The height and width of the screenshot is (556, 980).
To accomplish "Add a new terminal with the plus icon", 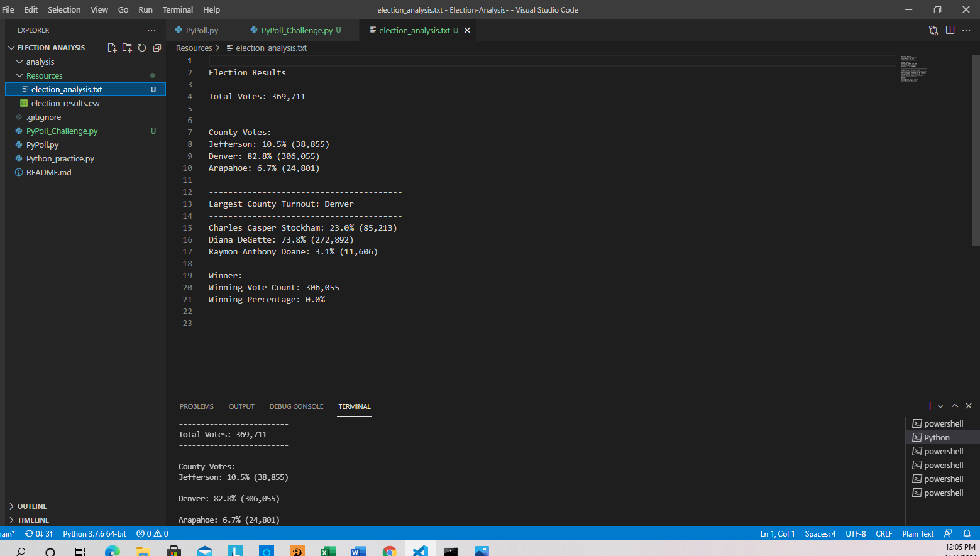I will tap(930, 406).
